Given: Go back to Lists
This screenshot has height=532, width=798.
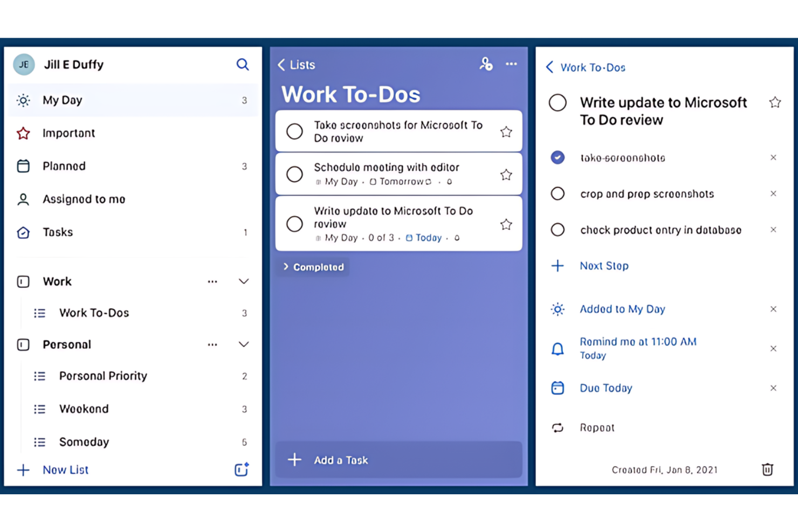Looking at the screenshot, I should coord(296,65).
